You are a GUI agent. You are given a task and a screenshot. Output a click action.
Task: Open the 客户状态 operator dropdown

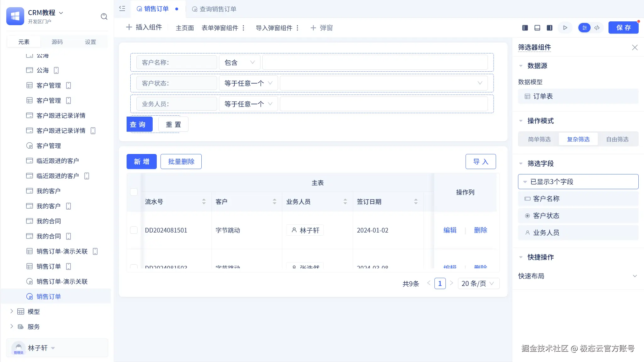point(248,83)
